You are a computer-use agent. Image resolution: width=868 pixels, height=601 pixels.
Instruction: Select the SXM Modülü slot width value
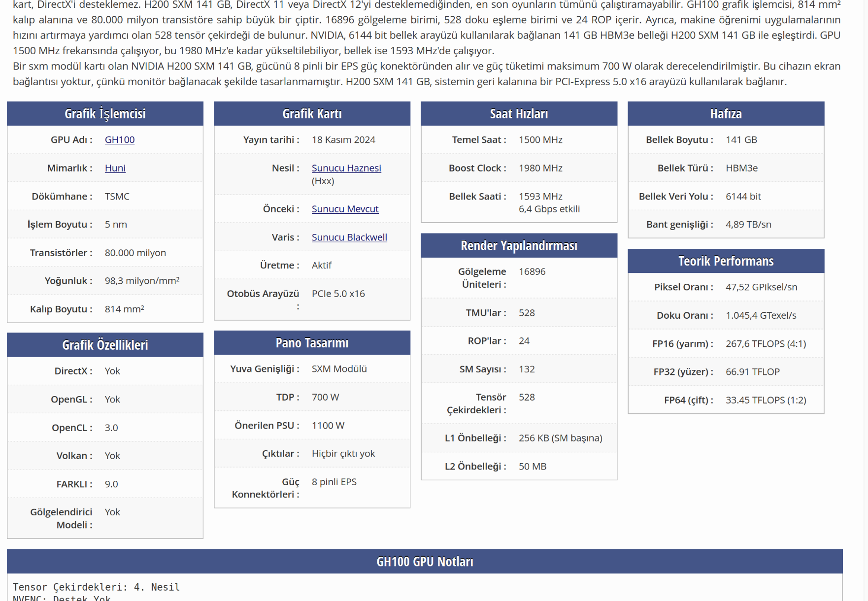pos(339,369)
